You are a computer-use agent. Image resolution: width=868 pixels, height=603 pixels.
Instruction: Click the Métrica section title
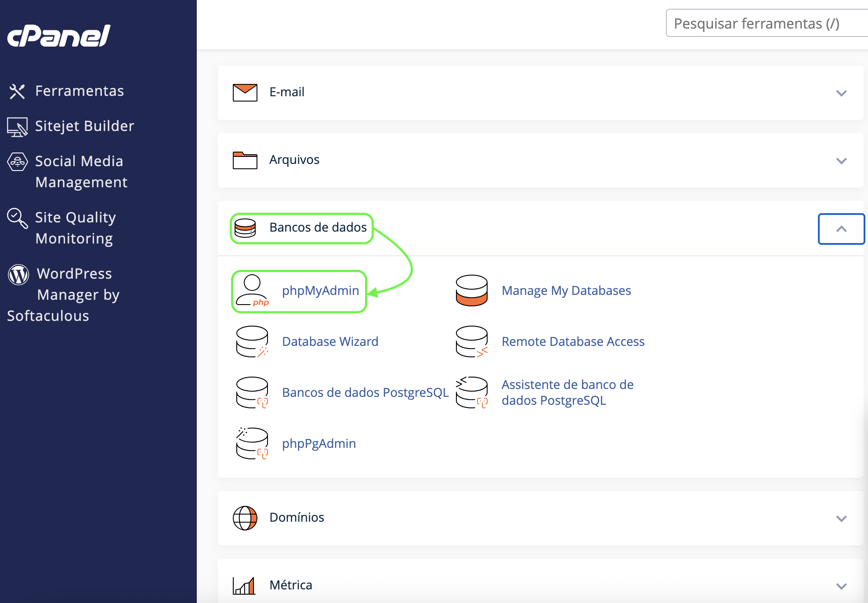(x=291, y=585)
